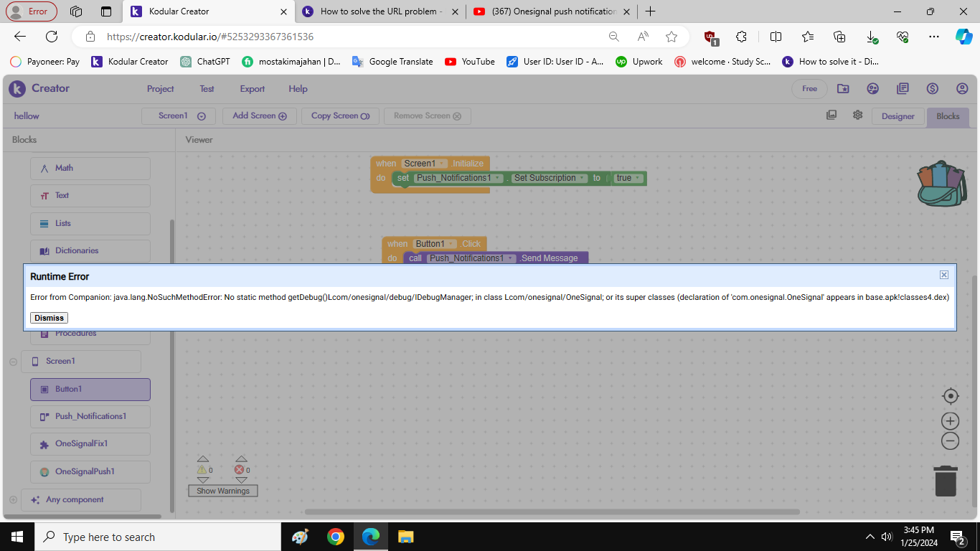Open the Project menu
Viewport: 980px width, 551px height.
[160, 88]
